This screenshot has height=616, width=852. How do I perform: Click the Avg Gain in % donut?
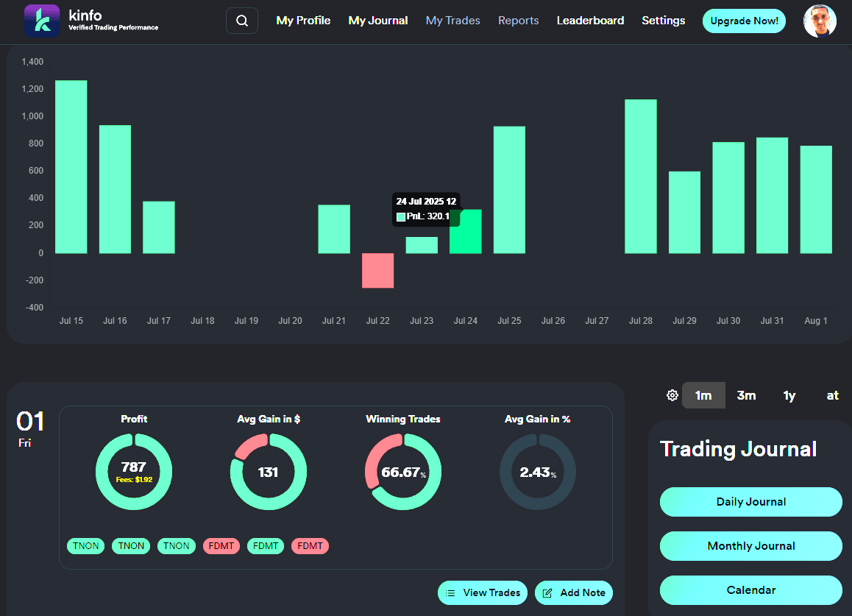537,471
